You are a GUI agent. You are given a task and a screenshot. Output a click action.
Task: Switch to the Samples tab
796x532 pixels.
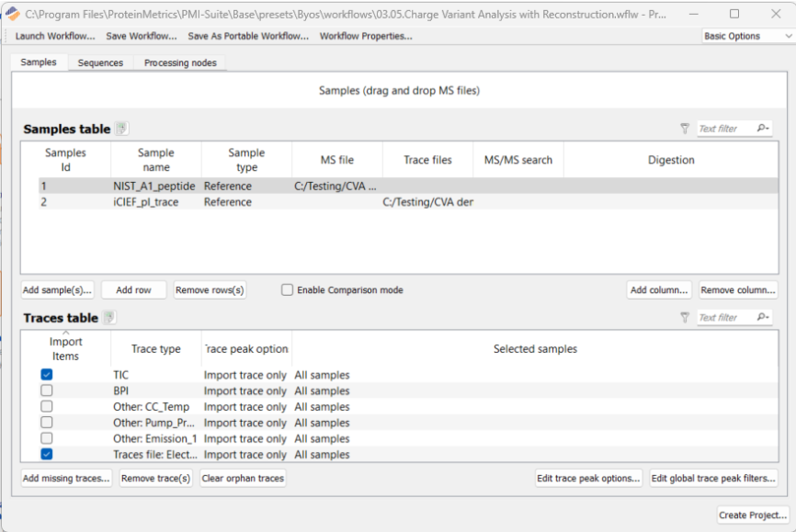[x=39, y=62]
